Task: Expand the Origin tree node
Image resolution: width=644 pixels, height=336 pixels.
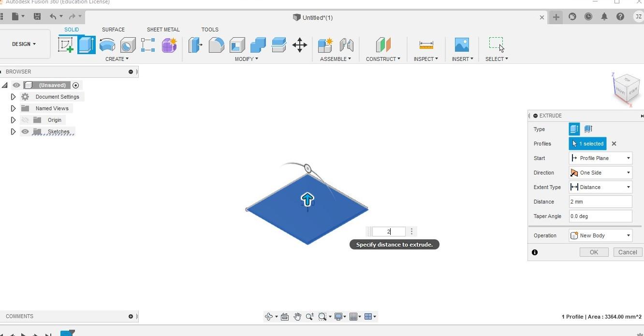Action: (x=13, y=120)
